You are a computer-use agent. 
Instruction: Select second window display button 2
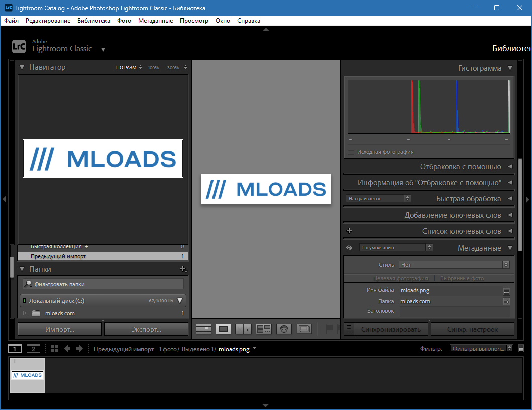coord(33,349)
